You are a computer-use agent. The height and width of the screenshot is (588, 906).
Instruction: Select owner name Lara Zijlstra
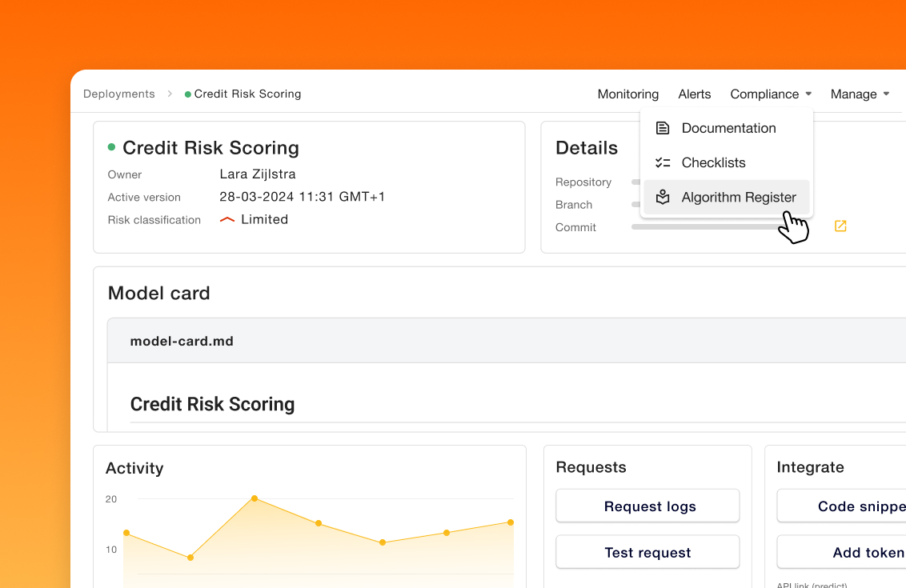point(258,174)
